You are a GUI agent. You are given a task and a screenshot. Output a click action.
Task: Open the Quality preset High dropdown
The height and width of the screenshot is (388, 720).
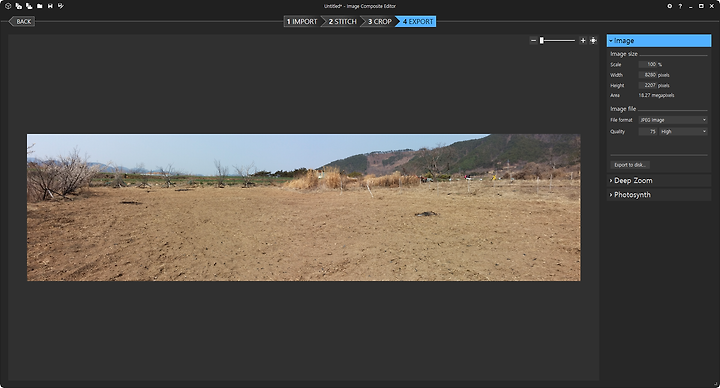[684, 131]
